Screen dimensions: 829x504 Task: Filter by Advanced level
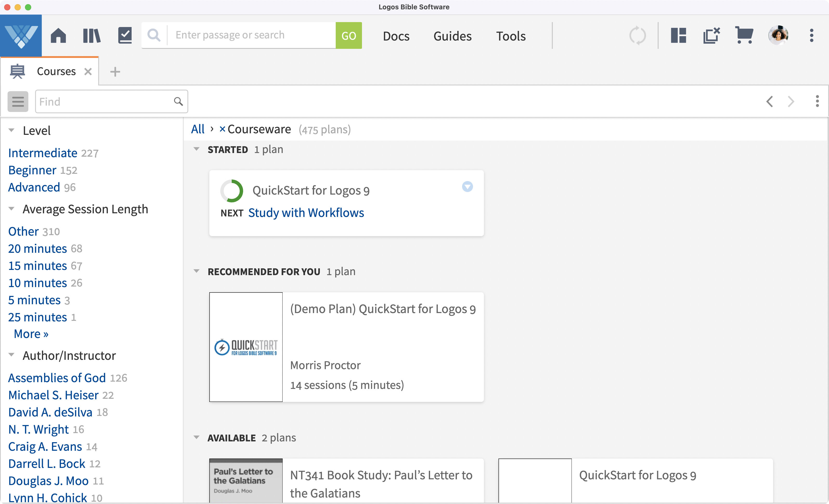coord(34,187)
